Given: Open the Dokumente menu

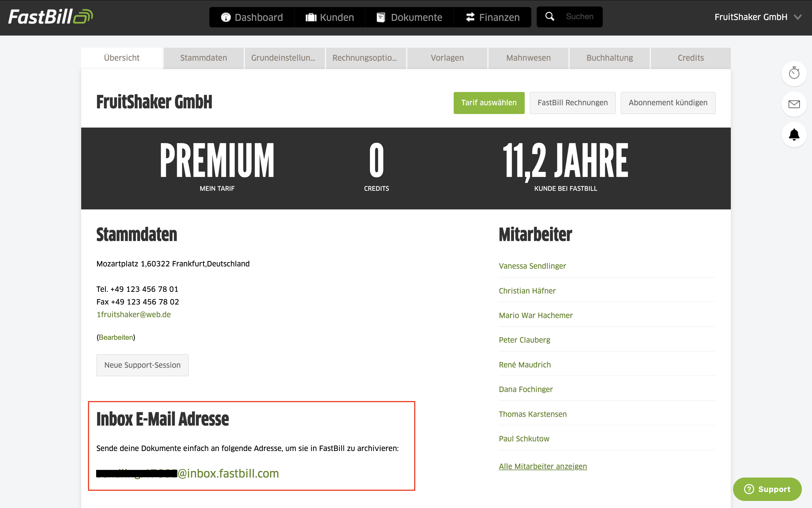Looking at the screenshot, I should [409, 17].
